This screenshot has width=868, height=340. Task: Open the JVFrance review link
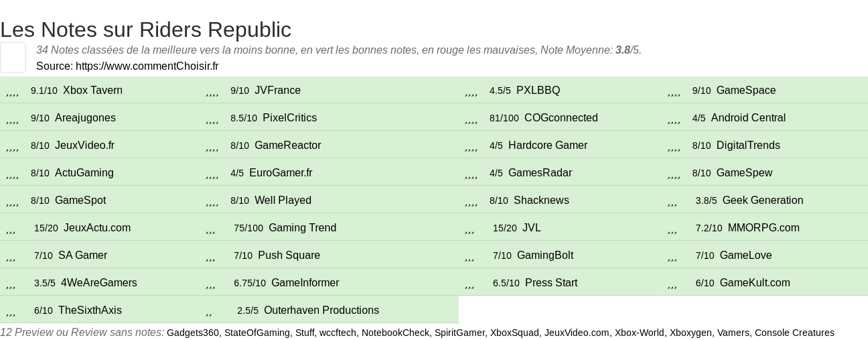pyautogui.click(x=277, y=91)
